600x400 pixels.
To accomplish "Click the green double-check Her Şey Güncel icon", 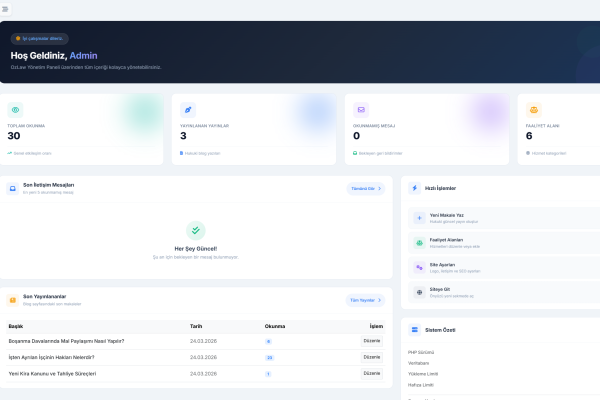I will coord(196,230).
